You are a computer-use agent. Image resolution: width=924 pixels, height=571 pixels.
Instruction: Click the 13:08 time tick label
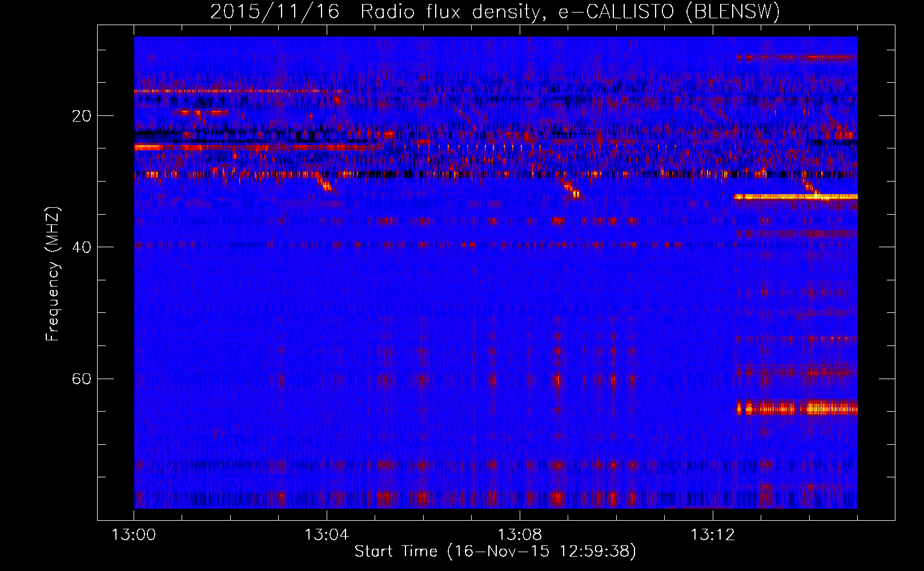520,535
